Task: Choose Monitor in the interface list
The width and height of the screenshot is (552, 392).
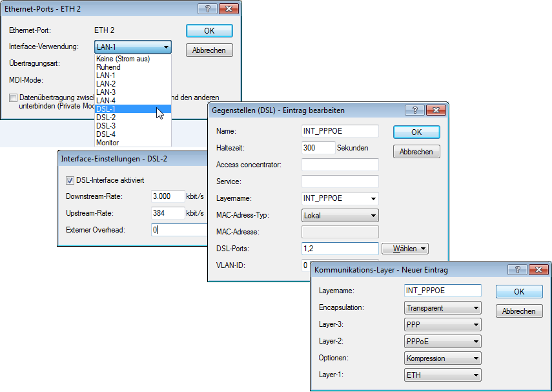Action: (x=108, y=143)
